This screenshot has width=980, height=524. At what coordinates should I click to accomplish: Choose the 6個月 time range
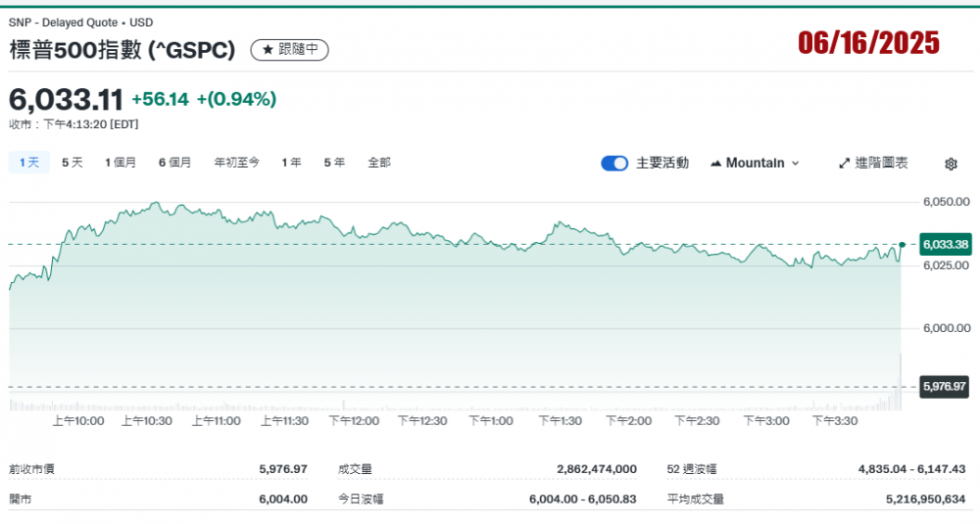point(174,163)
